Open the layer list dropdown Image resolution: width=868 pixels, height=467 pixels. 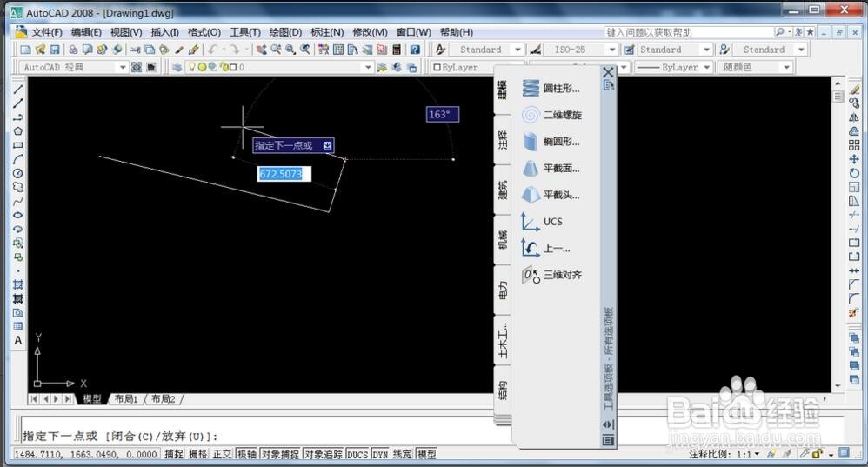tap(368, 68)
